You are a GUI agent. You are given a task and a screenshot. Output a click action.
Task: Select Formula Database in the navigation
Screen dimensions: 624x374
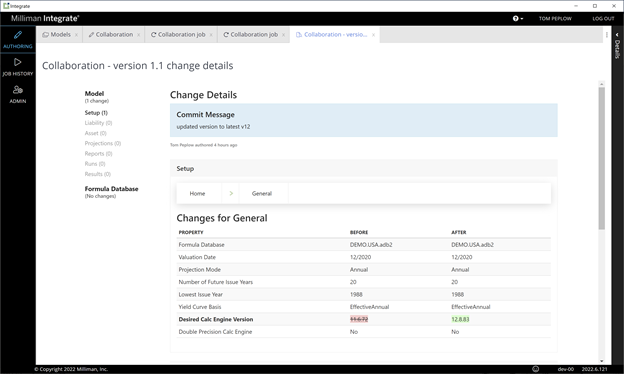[111, 189]
